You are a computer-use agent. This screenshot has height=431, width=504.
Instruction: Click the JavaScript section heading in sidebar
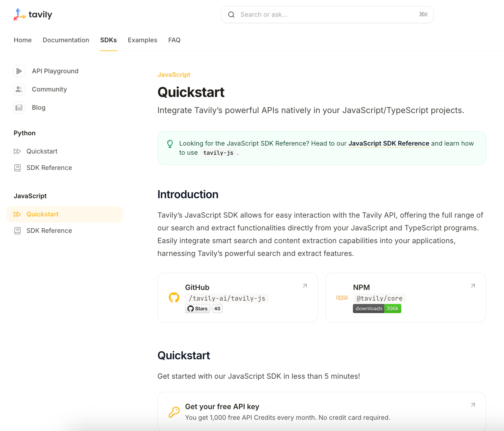pos(30,196)
